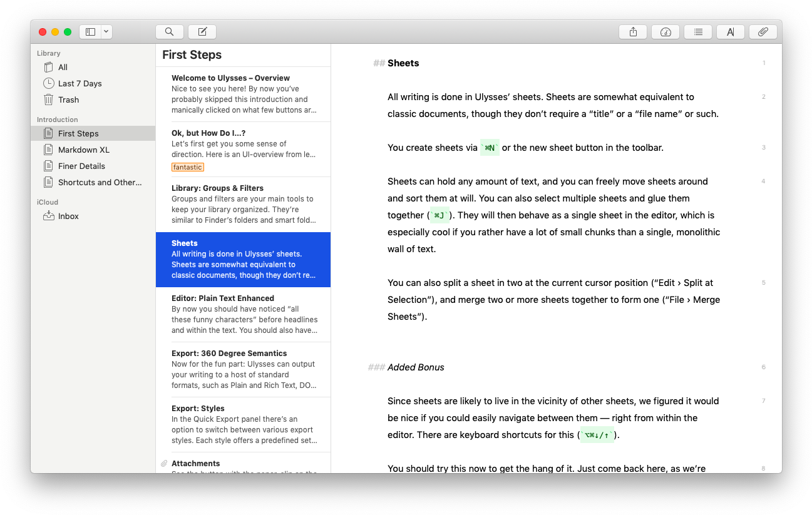The width and height of the screenshot is (812, 515).
Task: Open Export: 360 Degree Semantics sheet
Action: 243,370
